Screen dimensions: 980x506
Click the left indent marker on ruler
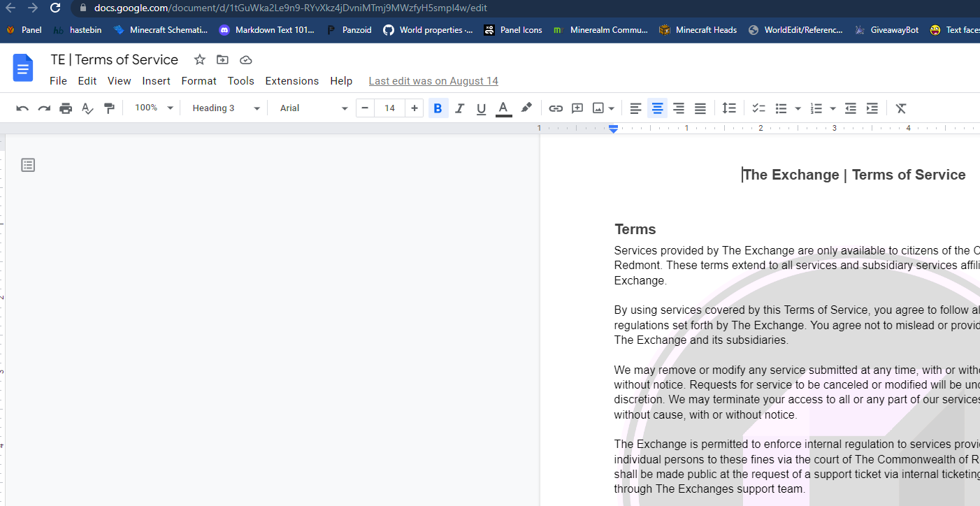click(x=613, y=130)
